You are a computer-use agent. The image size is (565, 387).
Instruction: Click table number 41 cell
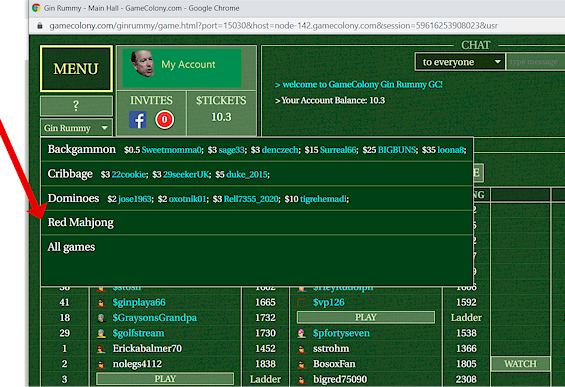[x=64, y=302]
